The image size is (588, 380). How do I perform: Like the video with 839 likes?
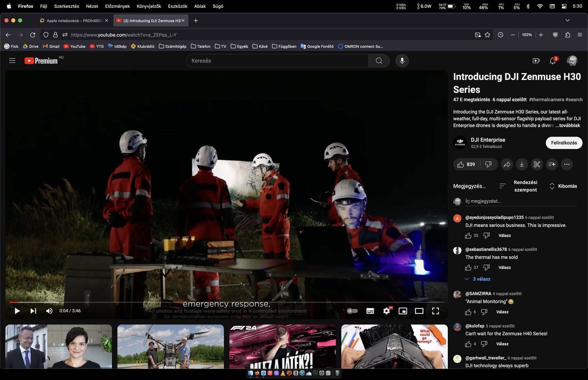[466, 164]
